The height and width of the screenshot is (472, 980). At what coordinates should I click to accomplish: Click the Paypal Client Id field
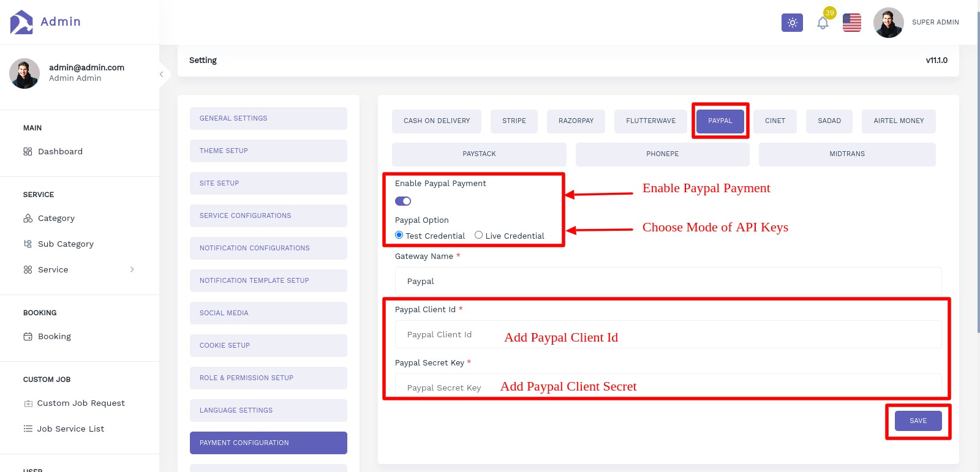[668, 334]
